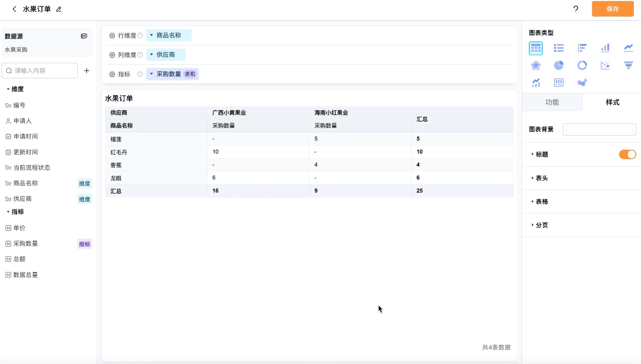Go back using the arrow beside 水果订单
641x364 pixels.
14,9
